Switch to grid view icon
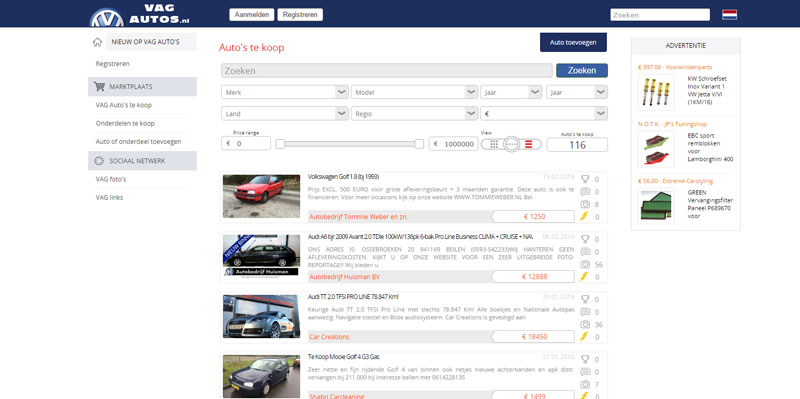This screenshot has height=399, width=800. click(x=494, y=144)
